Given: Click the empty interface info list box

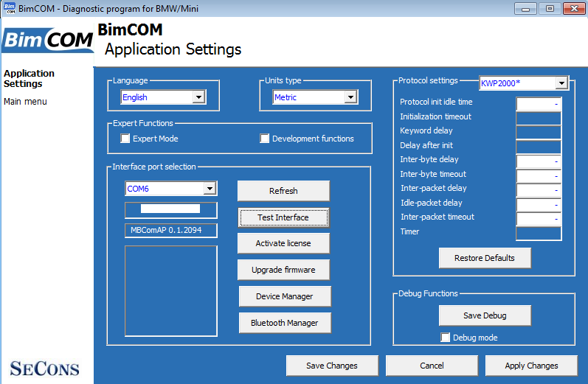Looking at the screenshot, I should [x=171, y=290].
